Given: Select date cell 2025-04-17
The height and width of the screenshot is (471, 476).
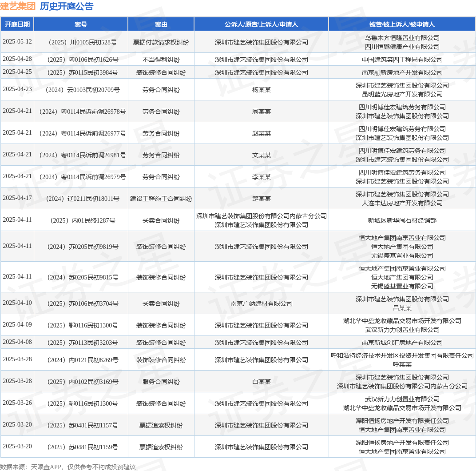Looking at the screenshot, I should click(17, 198).
